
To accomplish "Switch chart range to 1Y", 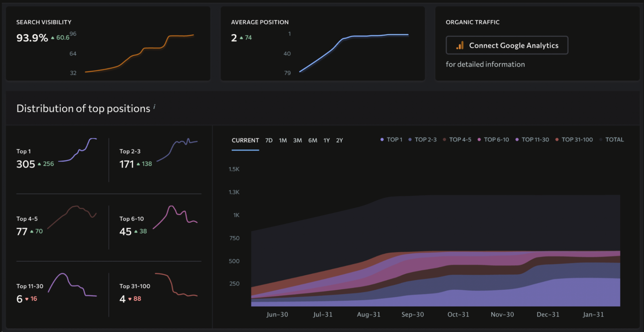I will click(327, 140).
